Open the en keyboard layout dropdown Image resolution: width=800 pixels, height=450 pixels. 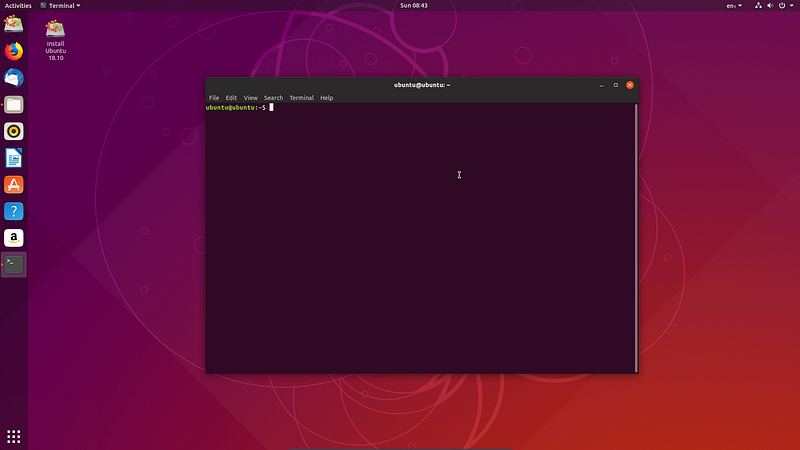734,6
